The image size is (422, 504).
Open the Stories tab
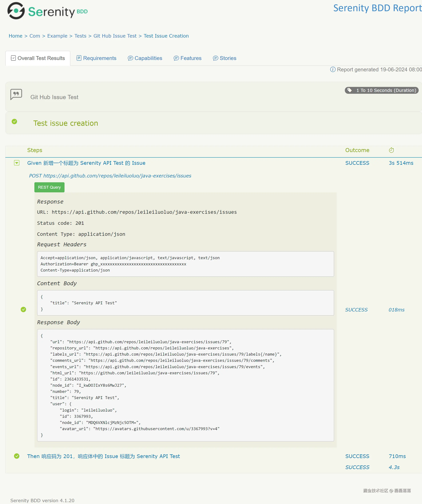pos(225,58)
